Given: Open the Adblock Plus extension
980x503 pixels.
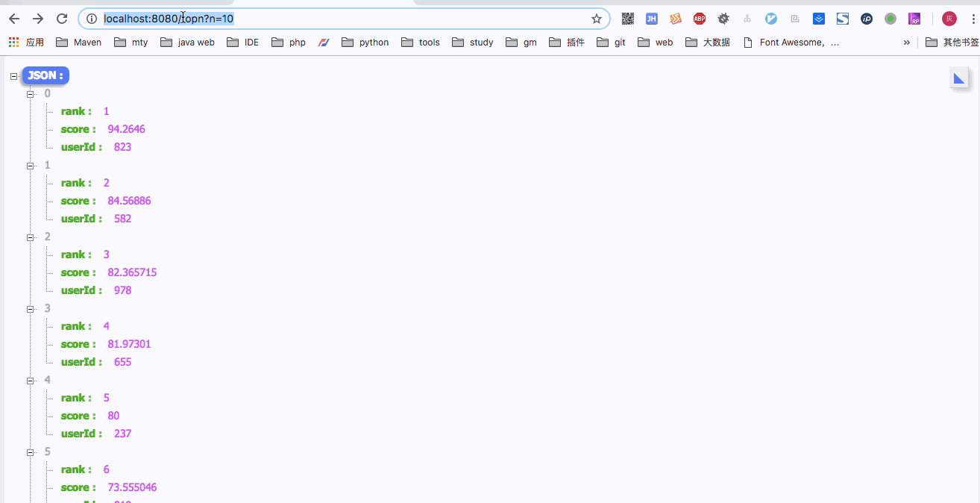Looking at the screenshot, I should [700, 19].
